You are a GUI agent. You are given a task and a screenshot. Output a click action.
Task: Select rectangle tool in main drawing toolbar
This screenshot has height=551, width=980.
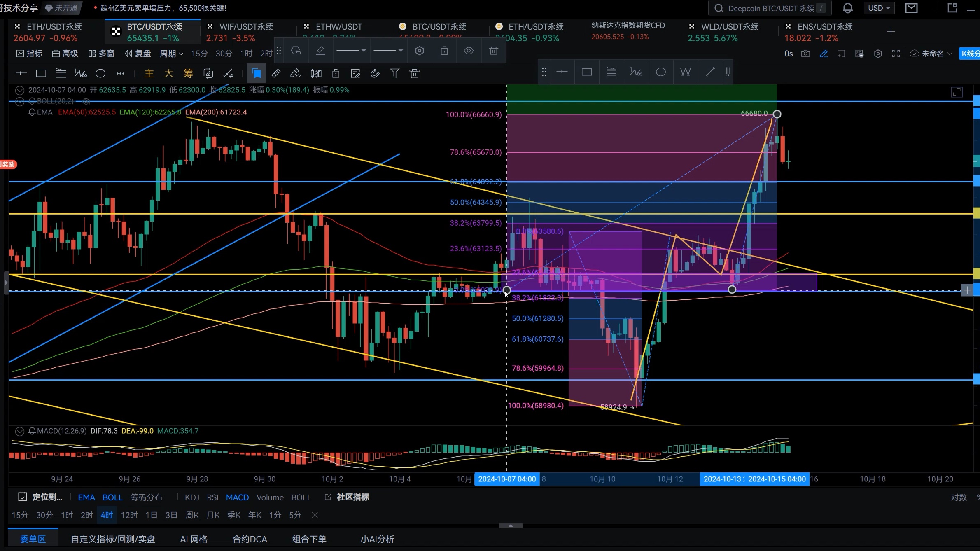(41, 74)
